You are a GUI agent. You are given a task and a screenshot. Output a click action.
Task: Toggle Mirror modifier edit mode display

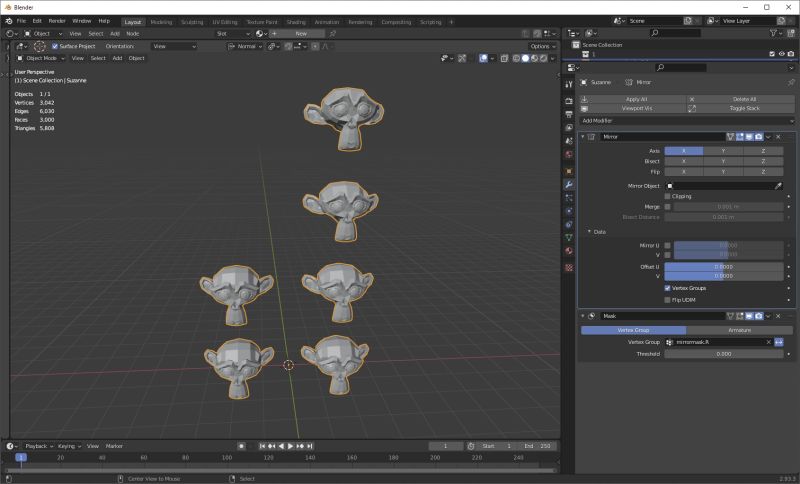740,137
